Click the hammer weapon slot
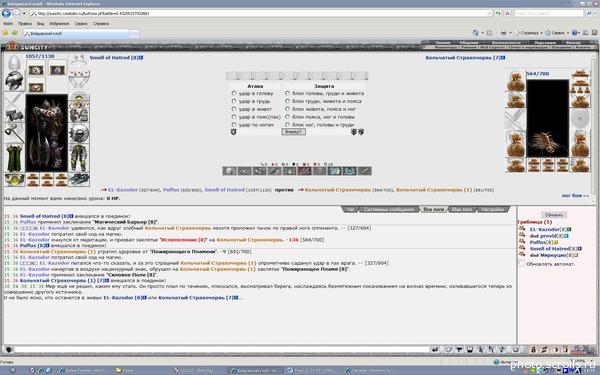600x375 pixels. coord(14,133)
